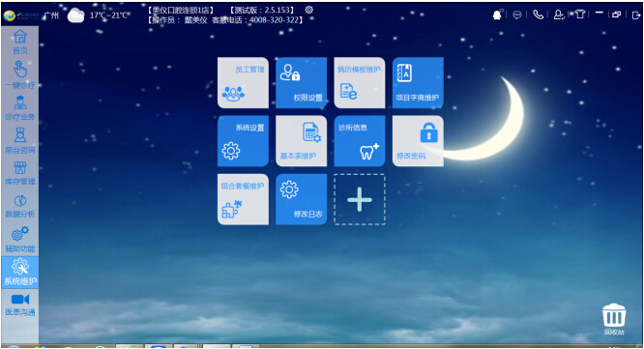
Task: Open the gear next to version number
Action: (309, 10)
